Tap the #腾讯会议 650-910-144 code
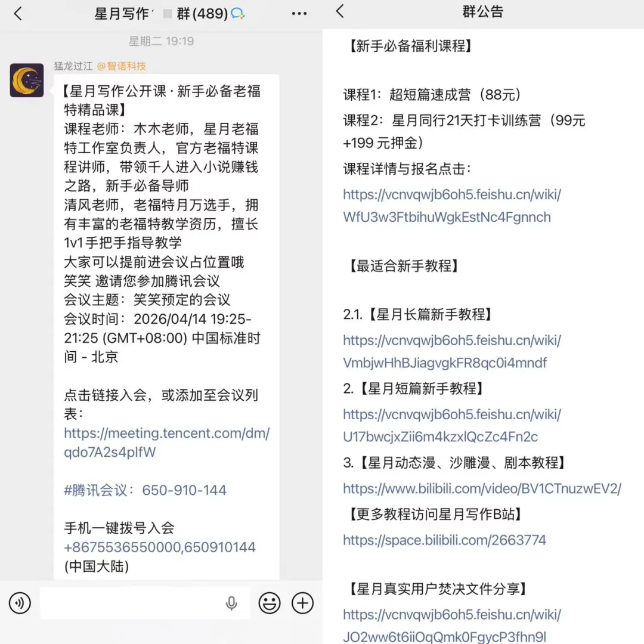This screenshot has width=644, height=644. (145, 490)
